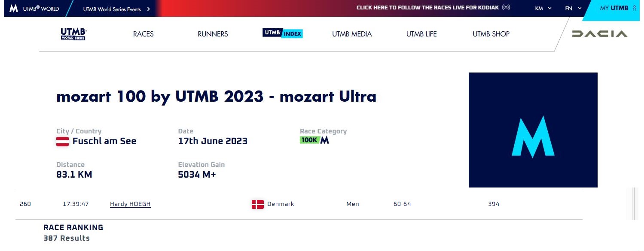Open the EN language dropdown
Image resolution: width=644 pixels, height=251 pixels.
(x=573, y=8)
